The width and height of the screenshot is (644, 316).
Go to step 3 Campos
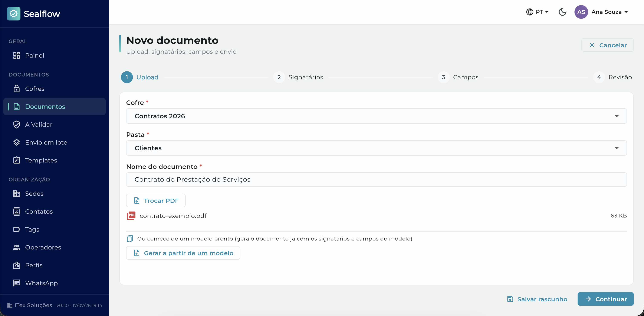point(458,77)
